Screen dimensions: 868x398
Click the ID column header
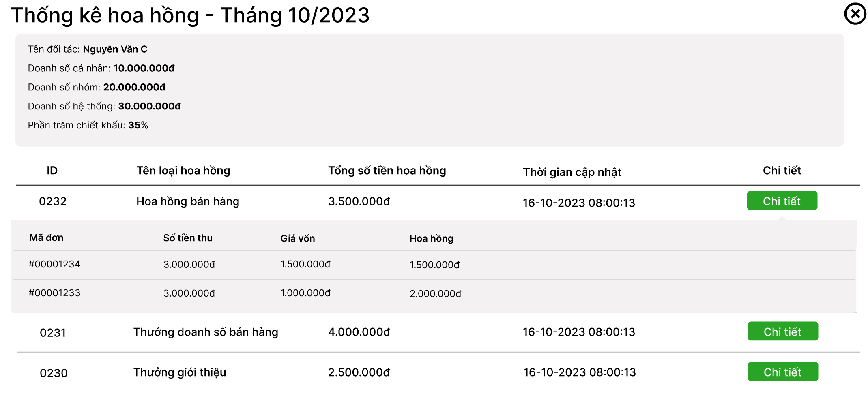[x=52, y=171]
